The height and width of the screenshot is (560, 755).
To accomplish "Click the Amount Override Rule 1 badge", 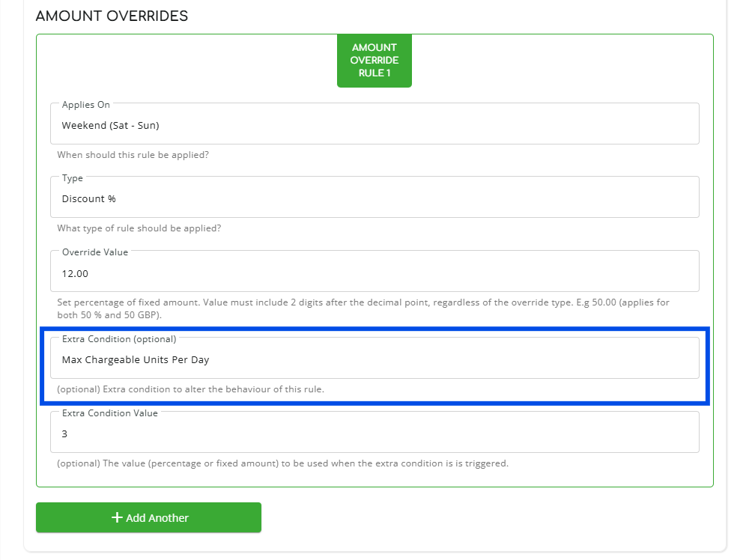I will [375, 61].
